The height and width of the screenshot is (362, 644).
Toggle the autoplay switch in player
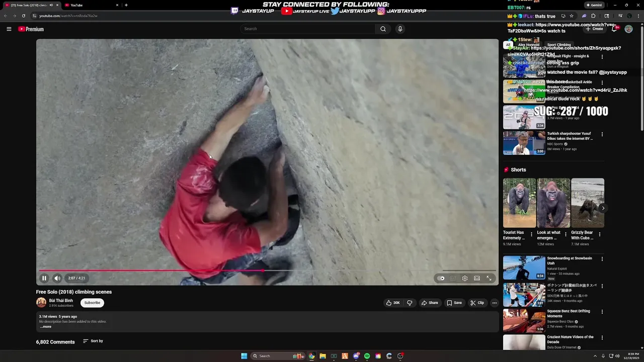442,278
